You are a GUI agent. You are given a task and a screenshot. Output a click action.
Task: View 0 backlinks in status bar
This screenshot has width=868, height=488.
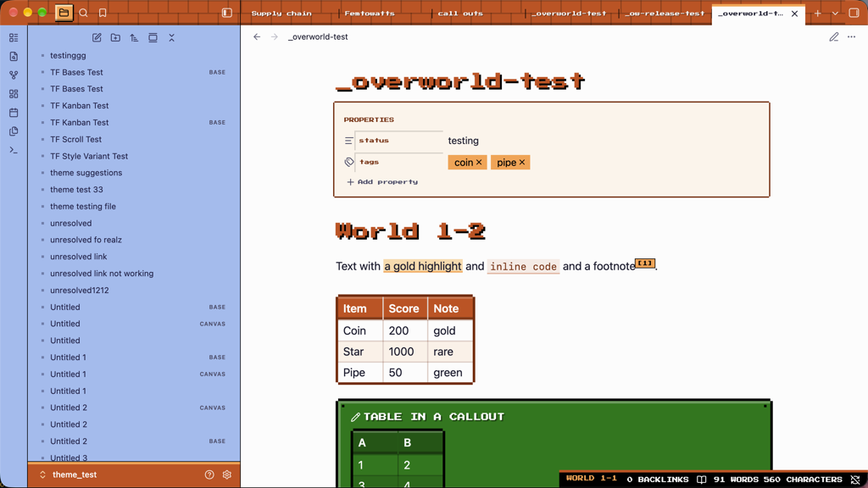[x=658, y=480]
